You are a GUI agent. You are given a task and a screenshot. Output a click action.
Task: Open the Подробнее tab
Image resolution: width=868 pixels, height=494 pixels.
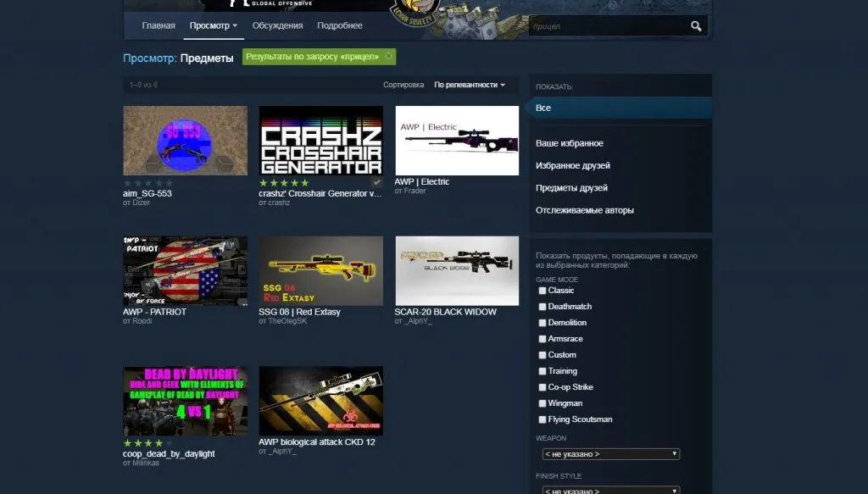click(x=339, y=25)
